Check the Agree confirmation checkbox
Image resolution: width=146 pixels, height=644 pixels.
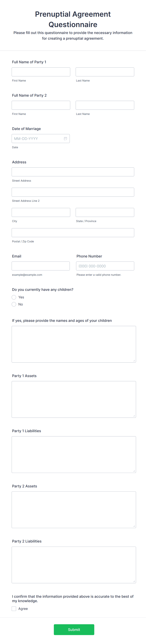coord(14,608)
